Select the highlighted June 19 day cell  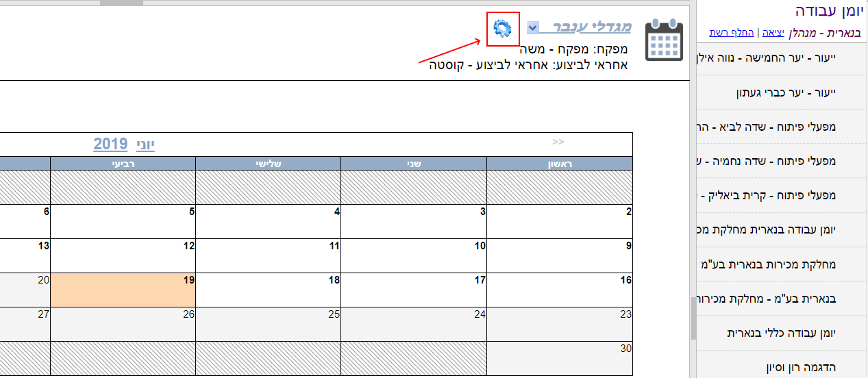point(123,290)
